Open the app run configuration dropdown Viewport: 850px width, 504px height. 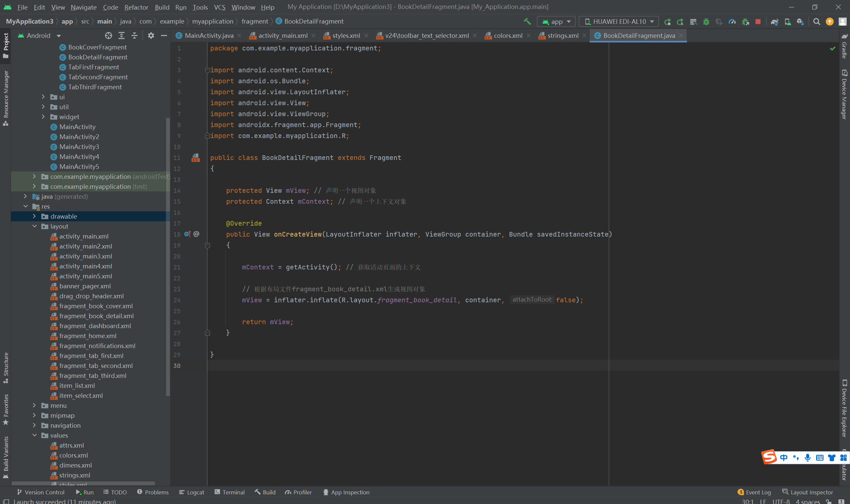556,22
